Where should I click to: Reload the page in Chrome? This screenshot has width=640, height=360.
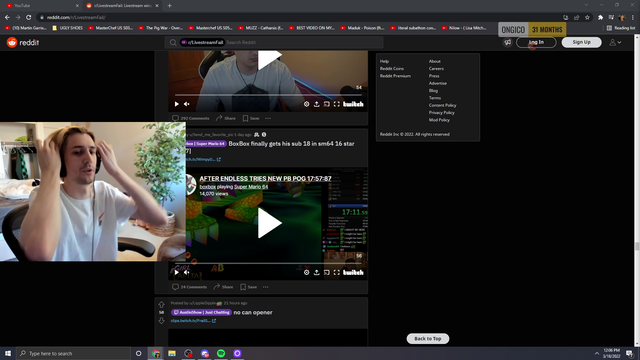coord(29,17)
